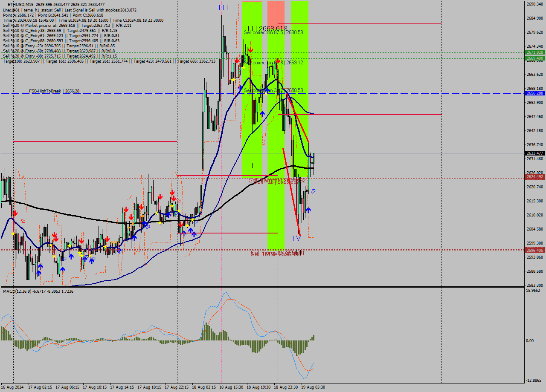Click the blue wave 'III' marker at top

pyautogui.click(x=223, y=7)
